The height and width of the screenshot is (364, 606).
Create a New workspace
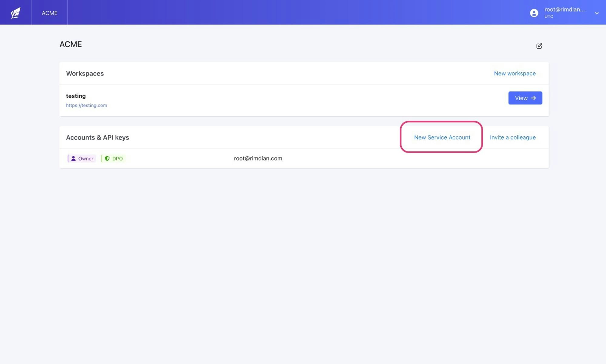(x=514, y=73)
